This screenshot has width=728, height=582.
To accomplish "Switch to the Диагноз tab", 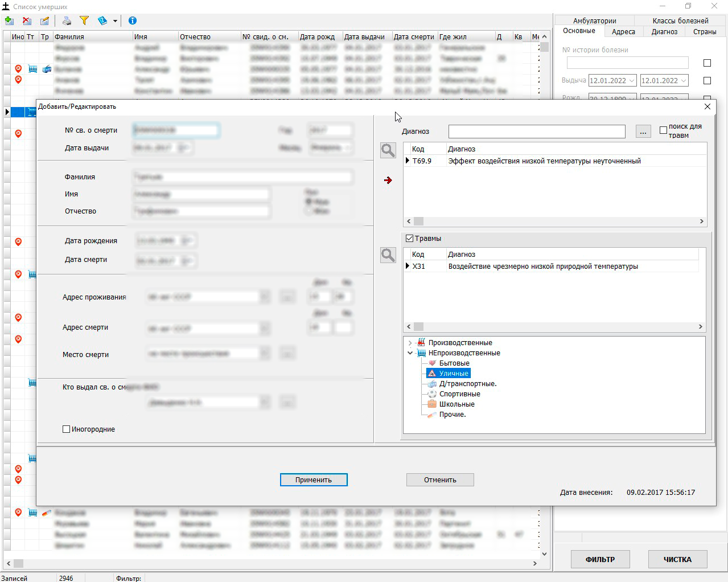I will (x=664, y=32).
